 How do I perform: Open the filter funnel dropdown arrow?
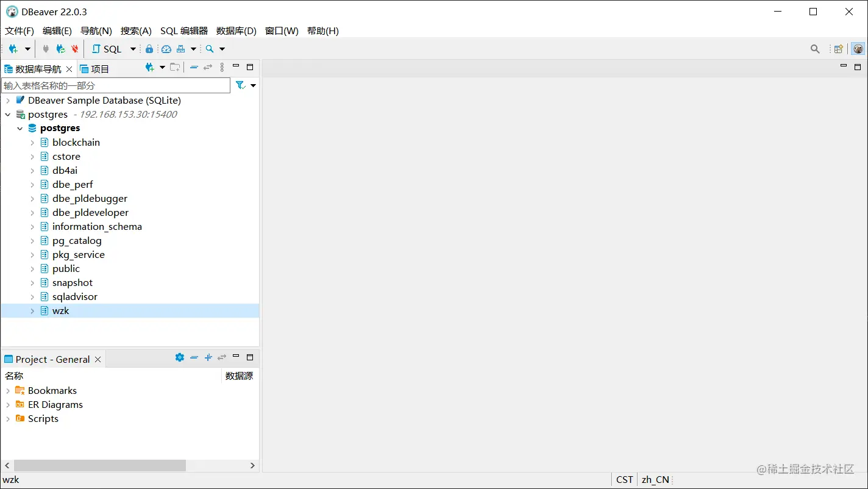point(253,85)
